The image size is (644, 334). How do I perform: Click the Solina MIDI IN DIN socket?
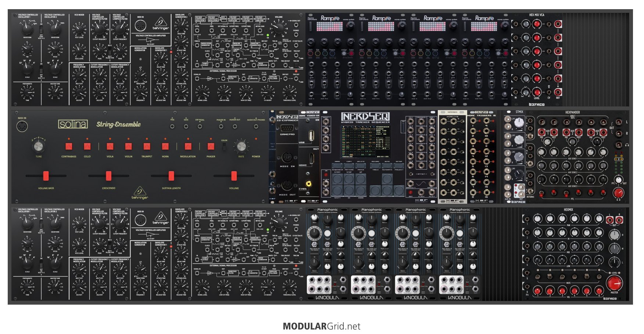[22, 126]
